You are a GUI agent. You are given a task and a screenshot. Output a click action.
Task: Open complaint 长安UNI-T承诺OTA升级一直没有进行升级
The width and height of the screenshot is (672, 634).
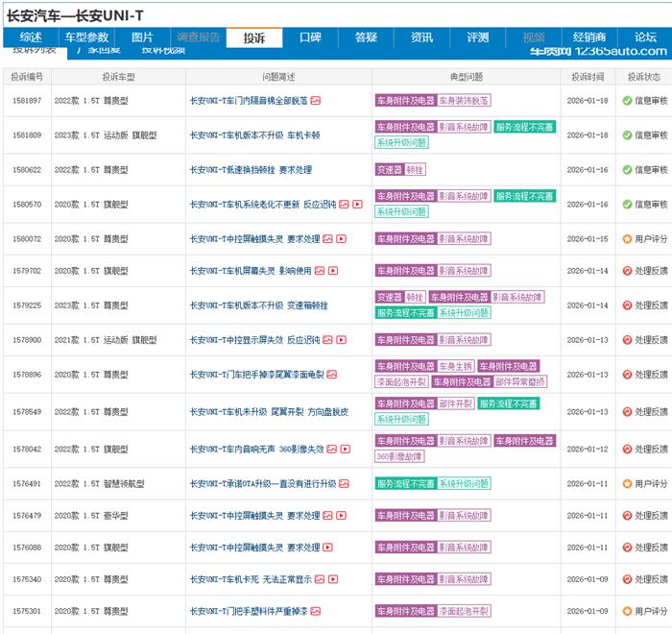pyautogui.click(x=263, y=483)
